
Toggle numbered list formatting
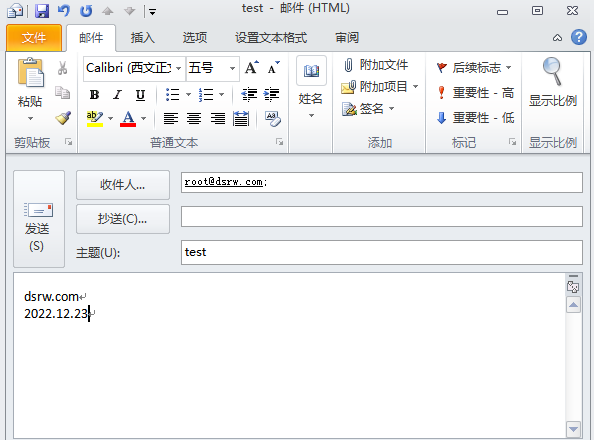tap(206, 94)
